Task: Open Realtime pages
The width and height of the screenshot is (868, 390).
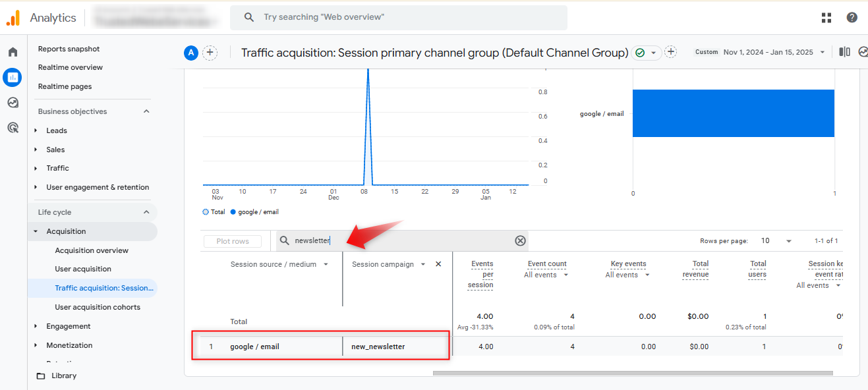Action: 65,86
